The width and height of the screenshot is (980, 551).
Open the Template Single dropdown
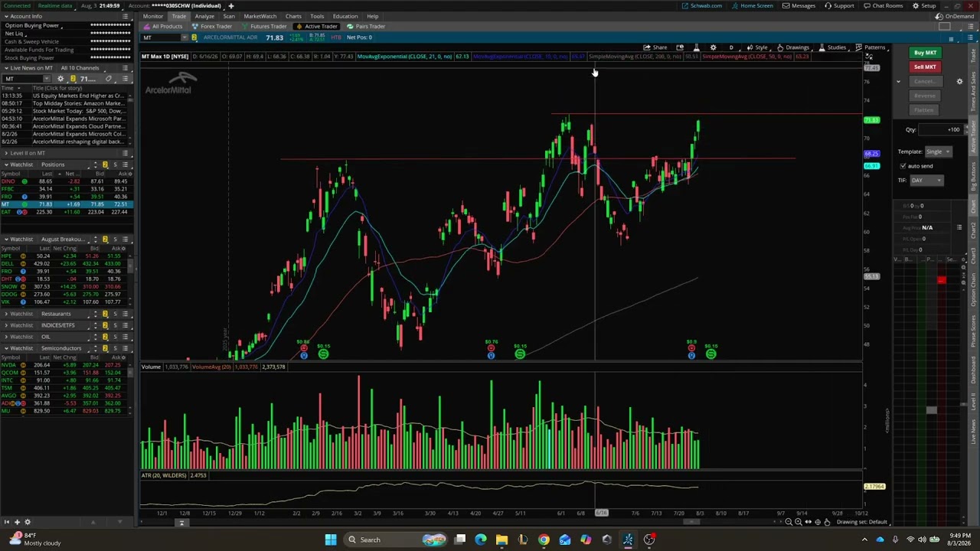click(x=938, y=152)
